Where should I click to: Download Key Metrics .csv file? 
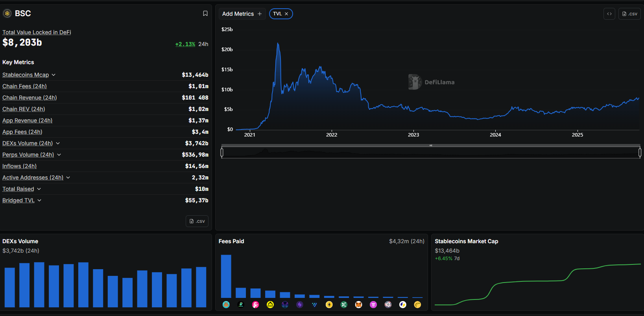[x=197, y=221]
